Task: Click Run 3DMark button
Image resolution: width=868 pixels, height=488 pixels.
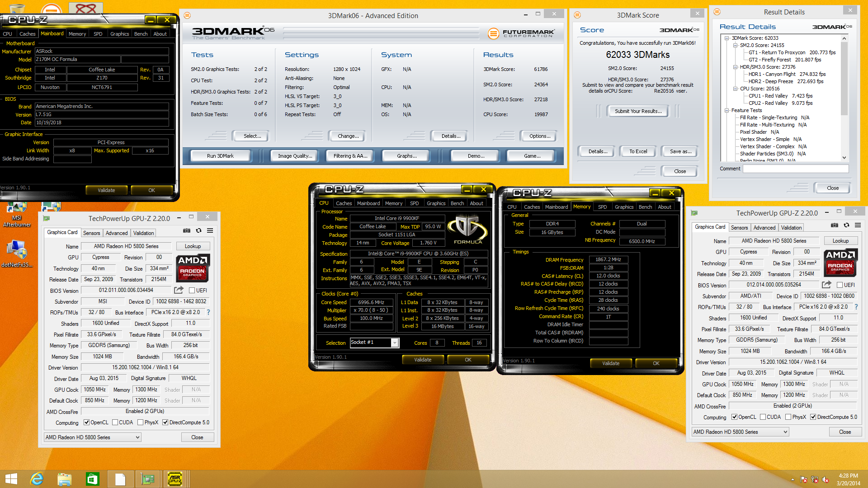Action: click(220, 156)
